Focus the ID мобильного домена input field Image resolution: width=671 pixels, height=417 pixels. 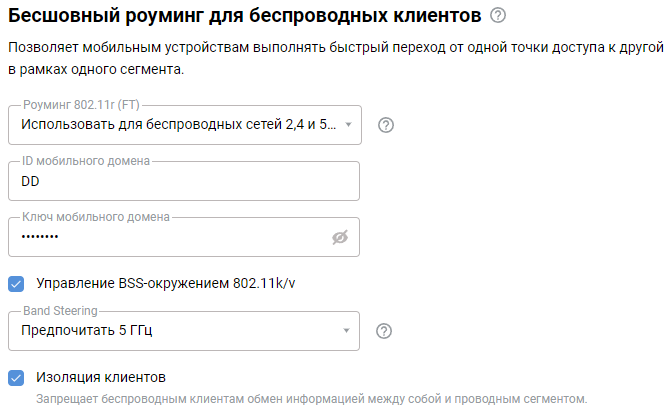click(x=183, y=181)
